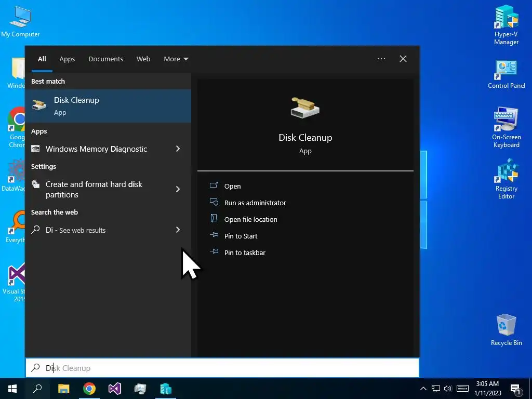Switch to the Documents search tab
This screenshot has width=532, height=399.
click(105, 59)
